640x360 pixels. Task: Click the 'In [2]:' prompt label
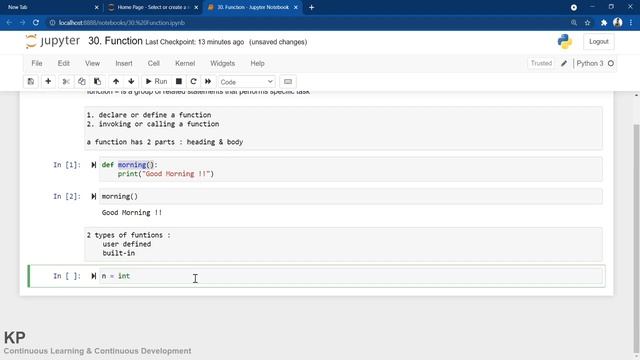tap(67, 196)
